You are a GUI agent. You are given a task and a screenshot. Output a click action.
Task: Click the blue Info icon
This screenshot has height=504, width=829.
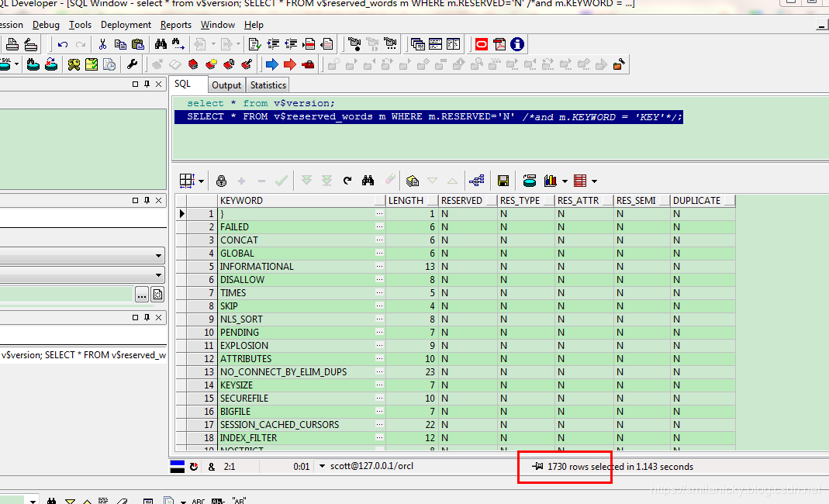(x=517, y=44)
